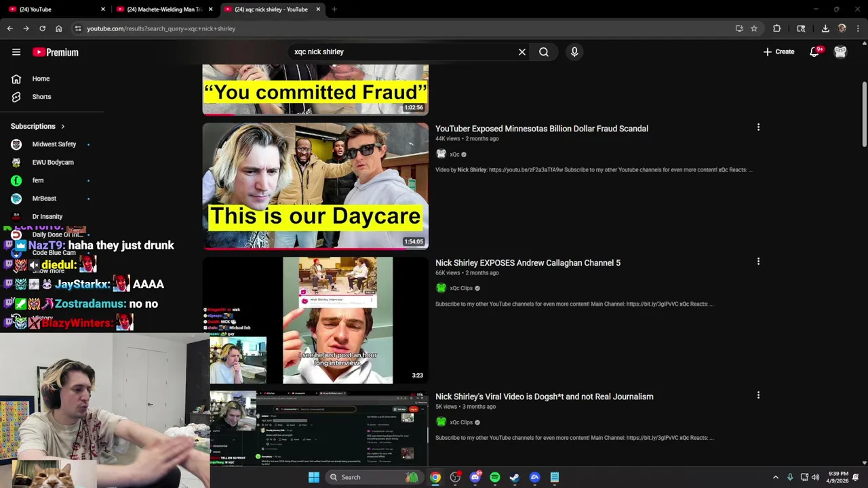Click the Create button
The width and height of the screenshot is (868, 488).
(778, 52)
